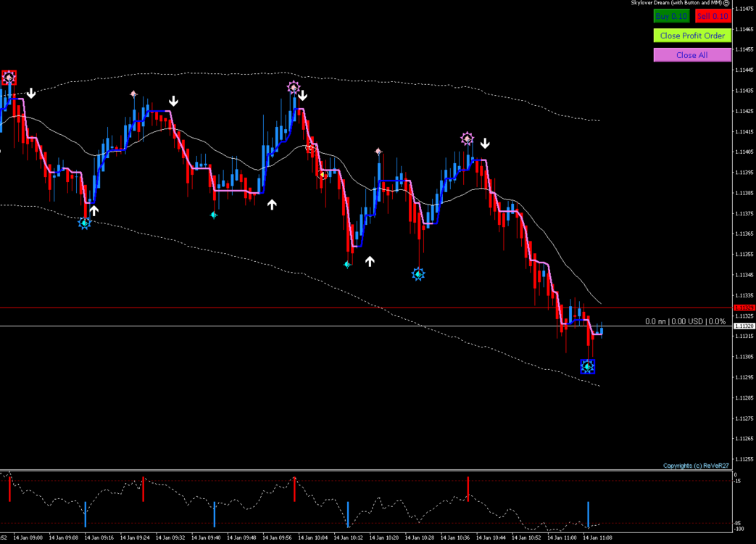Image resolution: width=756 pixels, height=544 pixels.
Task: Click the red horizontal line at 1.11329
Action: (x=367, y=308)
